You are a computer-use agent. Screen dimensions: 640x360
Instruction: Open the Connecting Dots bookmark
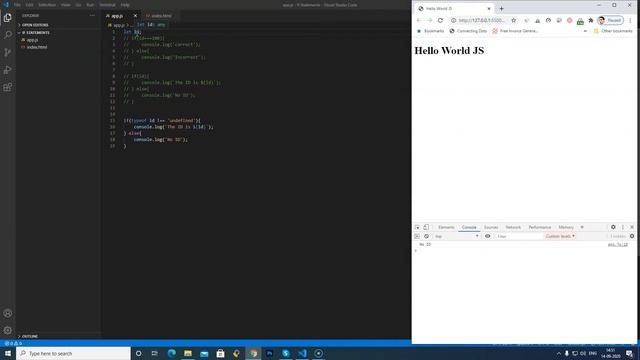point(468,31)
